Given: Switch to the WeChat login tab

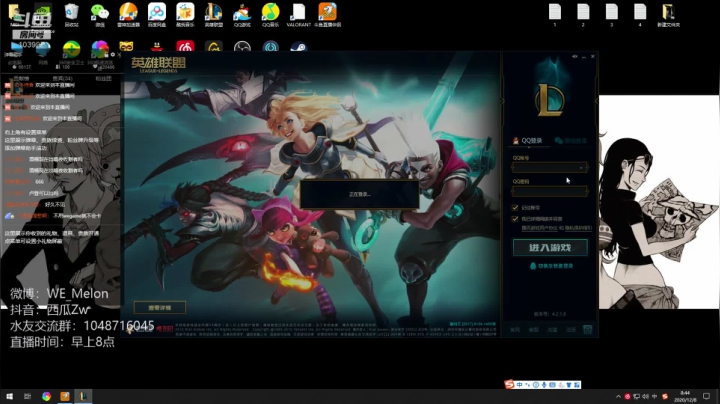Looking at the screenshot, I should 571,140.
